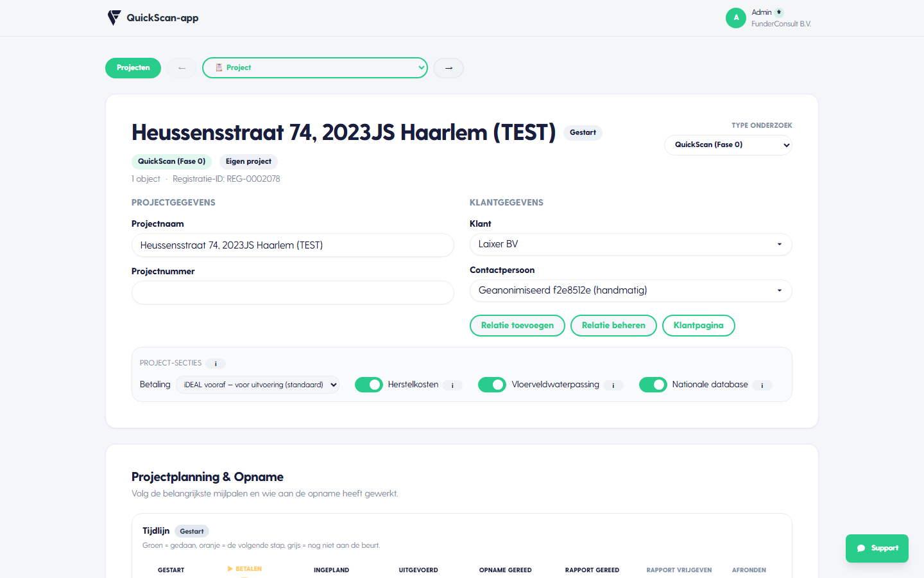The height and width of the screenshot is (578, 924).
Task: Click the QuickScan-app logo icon
Action: point(114,18)
